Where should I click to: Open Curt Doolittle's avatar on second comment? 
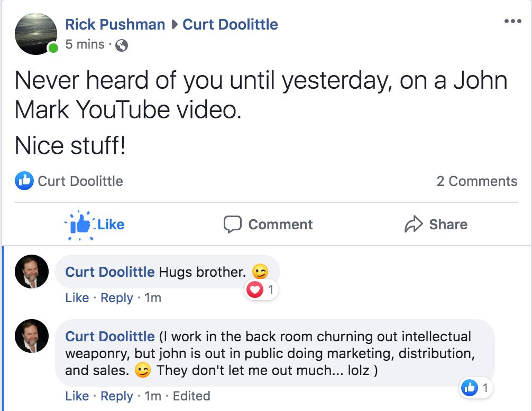32,336
